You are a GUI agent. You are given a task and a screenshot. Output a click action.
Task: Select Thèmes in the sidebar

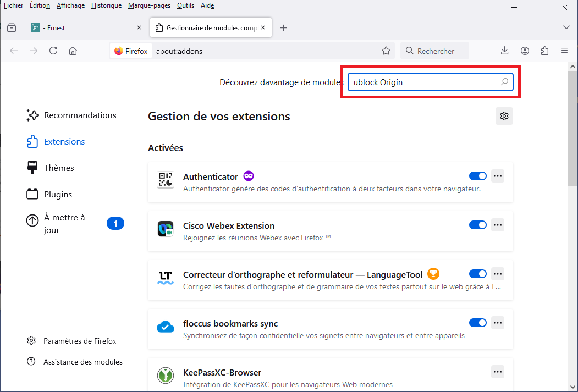click(x=59, y=168)
